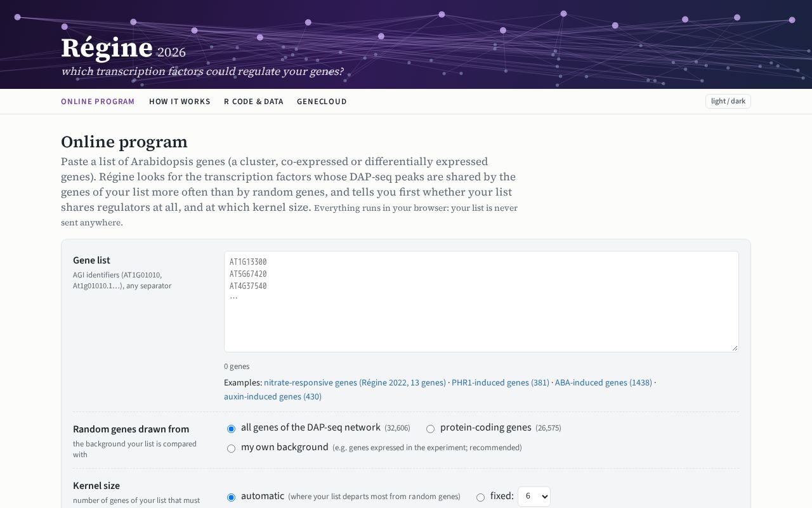Load the auxin-induced genes (430) example
812x508 pixels.
click(273, 396)
